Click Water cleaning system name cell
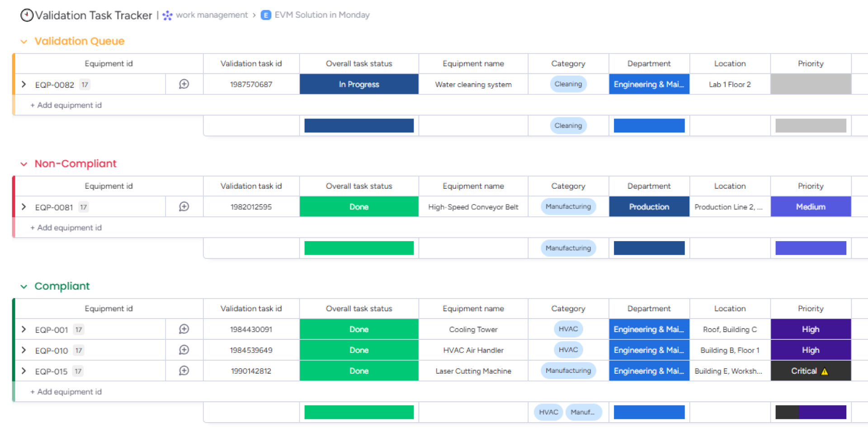The width and height of the screenshot is (868, 443). click(x=473, y=84)
